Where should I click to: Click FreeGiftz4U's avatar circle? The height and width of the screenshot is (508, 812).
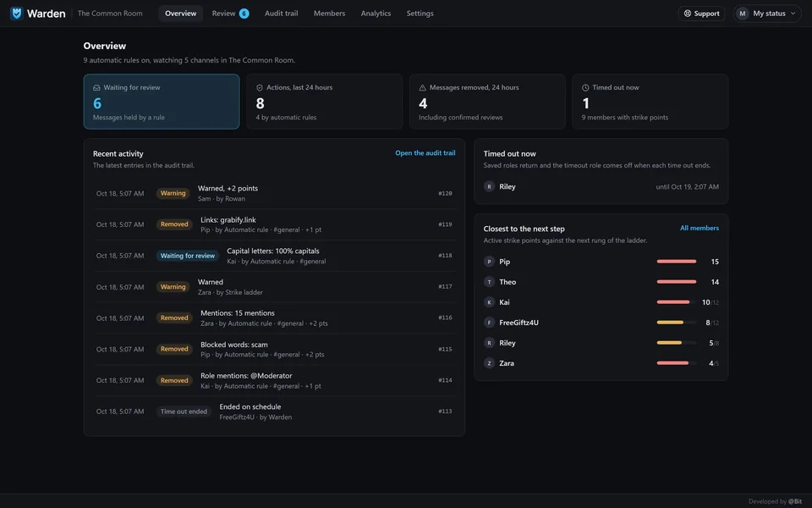(x=489, y=323)
